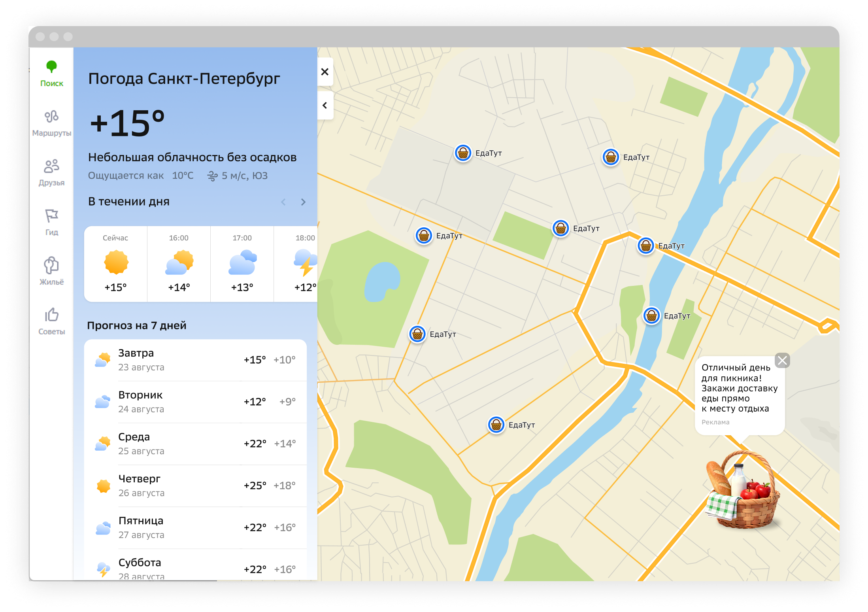The image size is (868, 612).
Task: Select the 16:00 hourly forecast card
Action: pyautogui.click(x=179, y=264)
